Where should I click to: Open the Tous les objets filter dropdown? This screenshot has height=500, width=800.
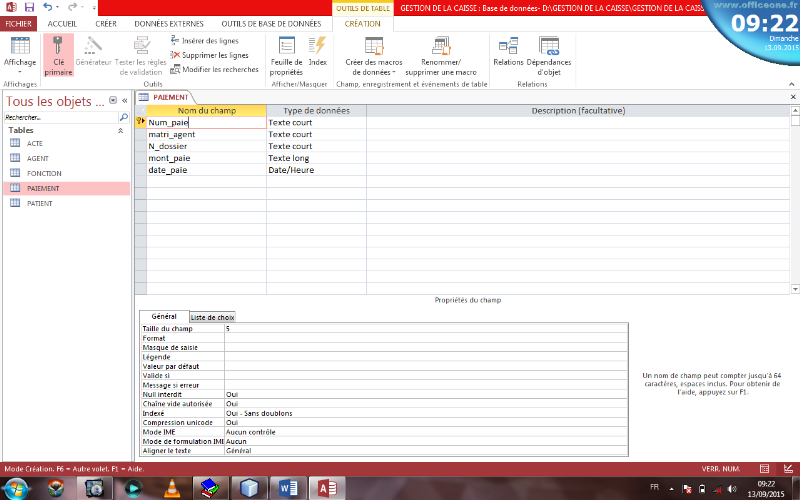(112, 101)
